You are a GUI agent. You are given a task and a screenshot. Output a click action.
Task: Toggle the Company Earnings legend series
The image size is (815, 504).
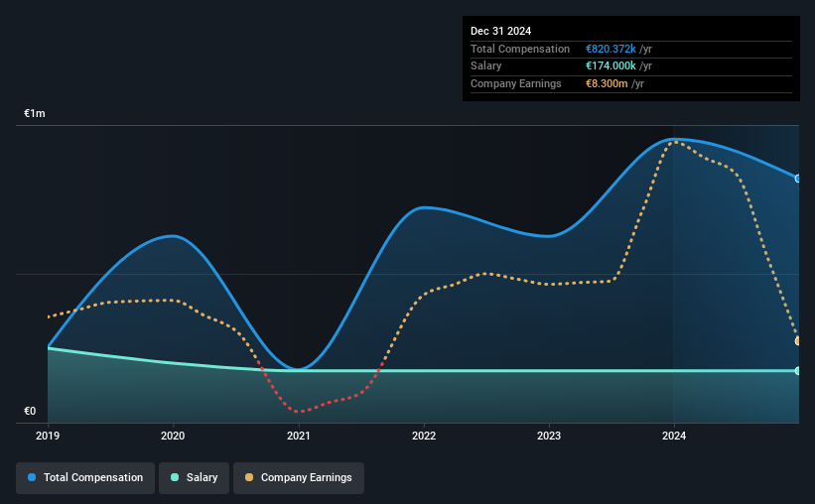[299, 478]
